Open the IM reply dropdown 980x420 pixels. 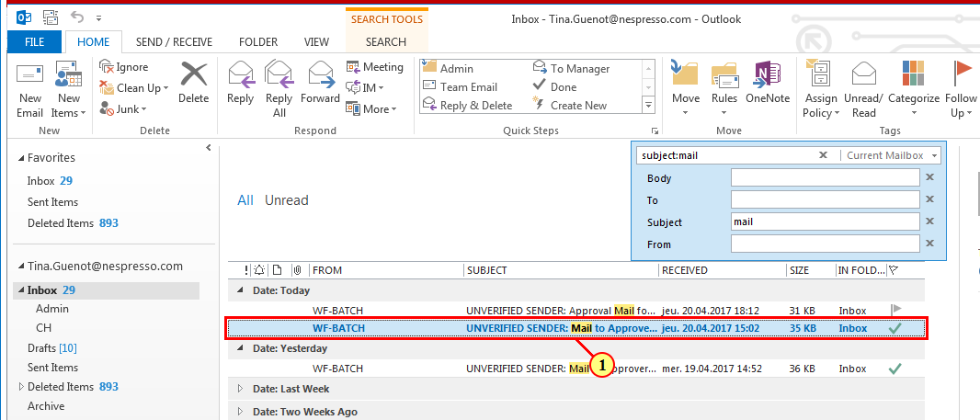point(366,88)
